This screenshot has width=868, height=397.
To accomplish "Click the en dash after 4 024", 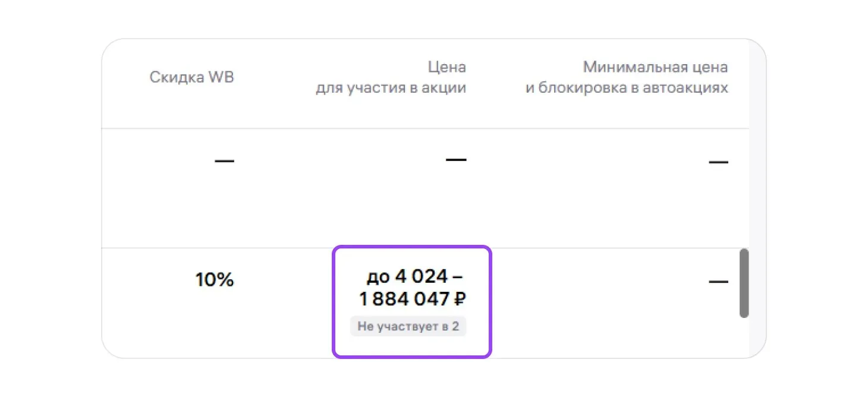I will tap(460, 277).
